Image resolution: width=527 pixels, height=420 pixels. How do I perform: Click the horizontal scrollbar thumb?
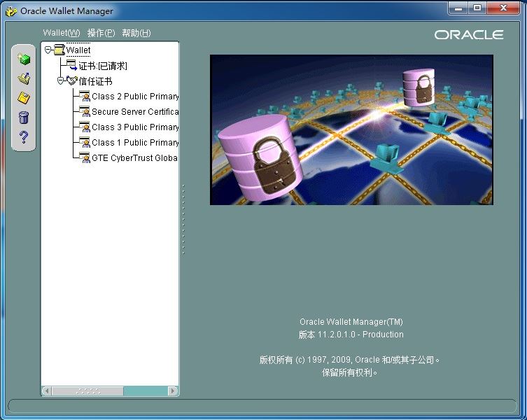(87, 391)
